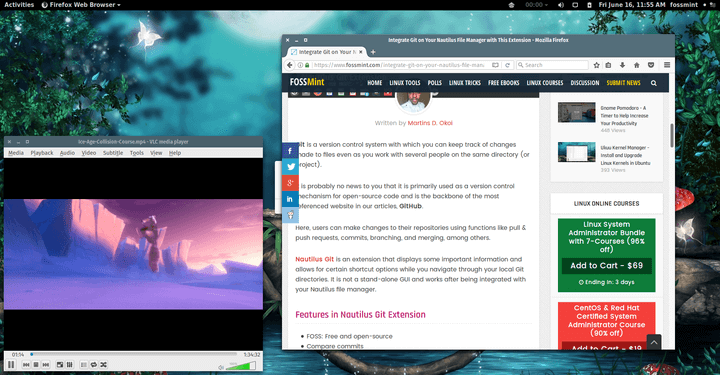Share article on Facebook
720x375 pixels.
(290, 151)
